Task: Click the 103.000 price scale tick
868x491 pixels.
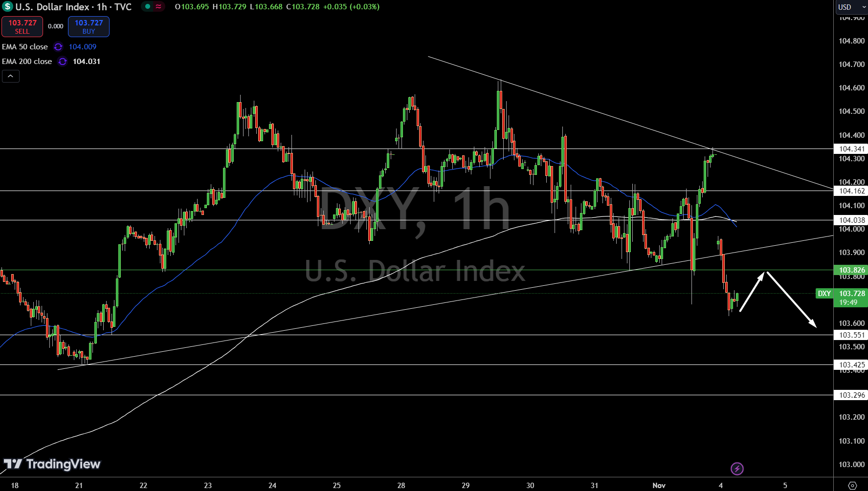Action: click(x=851, y=465)
